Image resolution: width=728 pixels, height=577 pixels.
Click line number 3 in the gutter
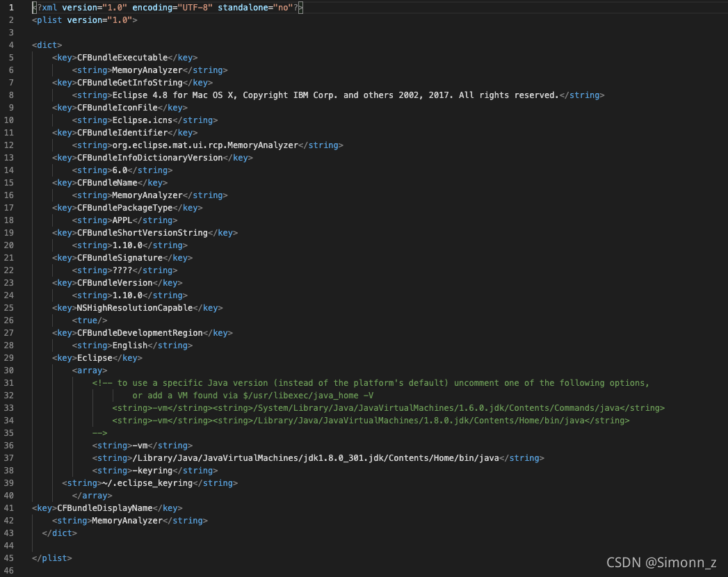click(x=11, y=33)
